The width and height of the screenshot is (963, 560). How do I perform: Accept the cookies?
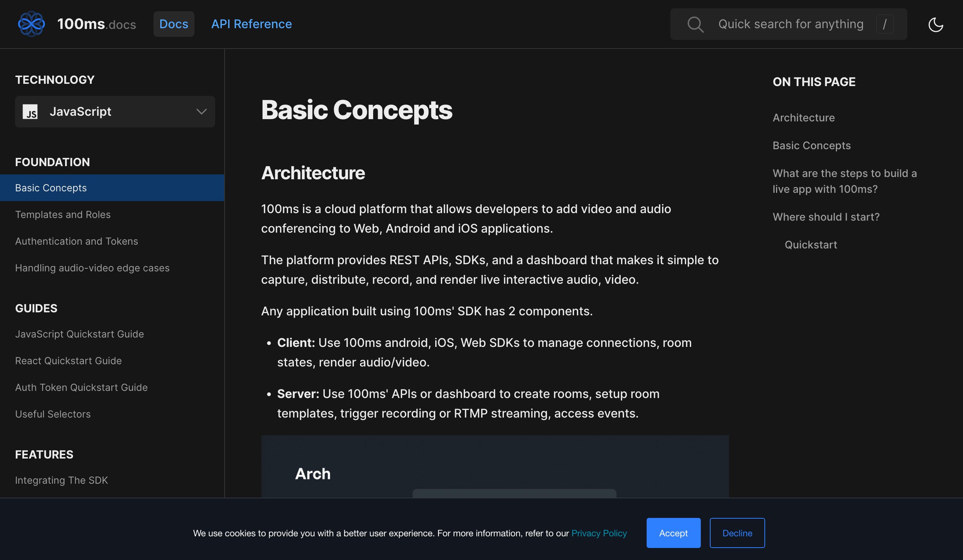click(673, 533)
